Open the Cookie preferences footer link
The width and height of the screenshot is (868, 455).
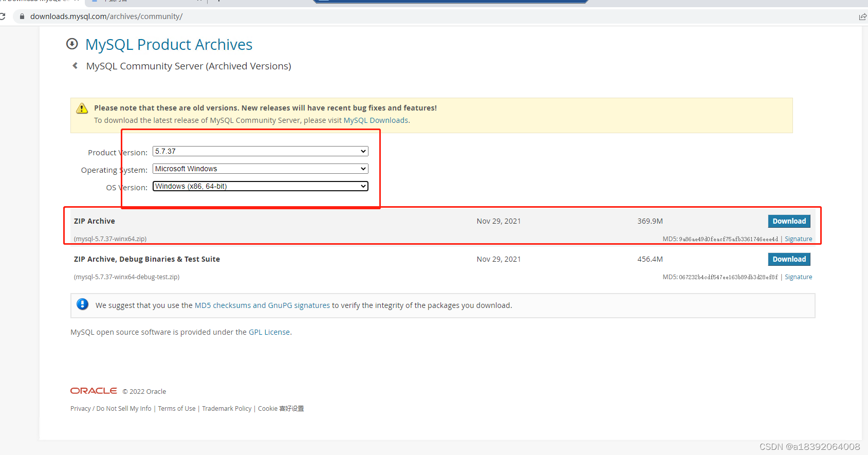pos(281,409)
